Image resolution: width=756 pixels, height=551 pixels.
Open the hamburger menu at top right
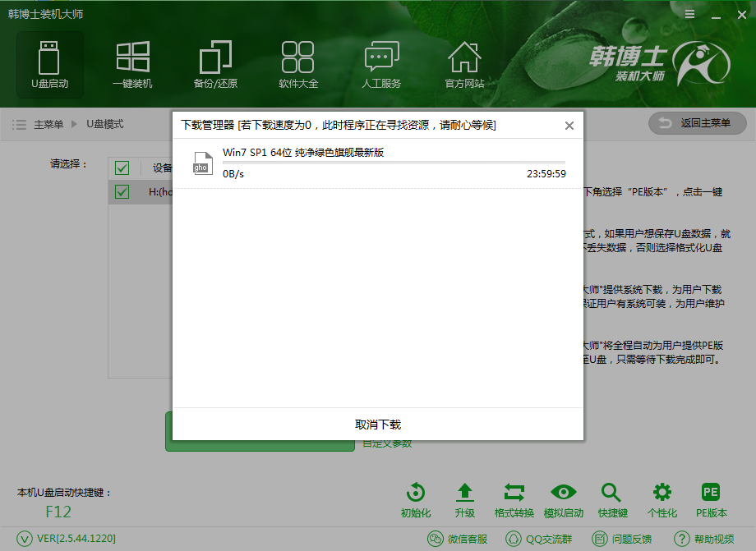(689, 13)
